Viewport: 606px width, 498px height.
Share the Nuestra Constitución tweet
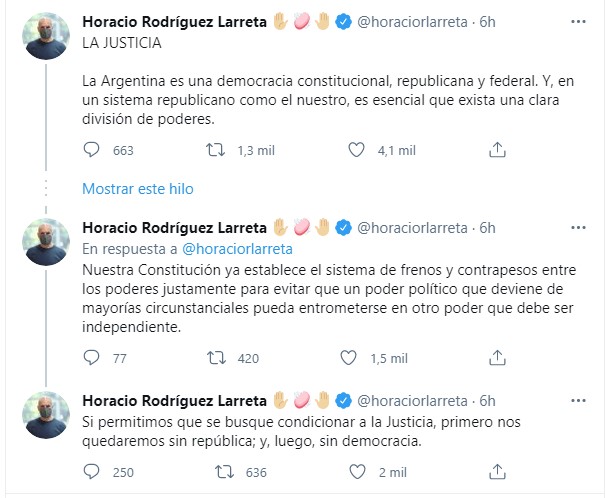pos(497,357)
